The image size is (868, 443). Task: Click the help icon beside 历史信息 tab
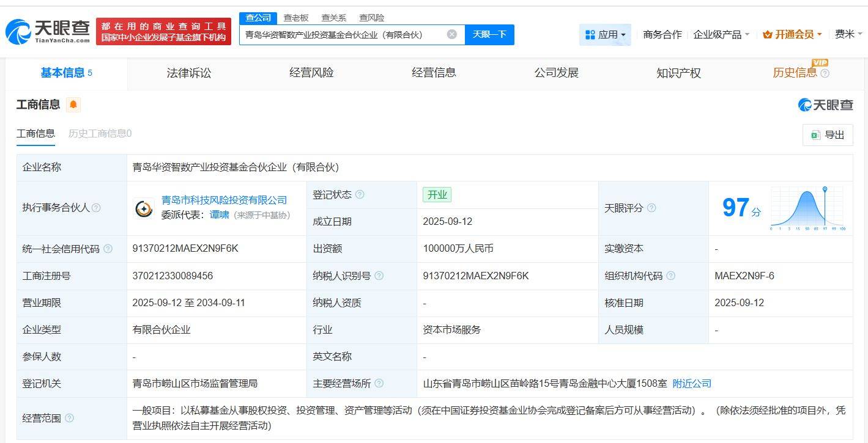(825, 73)
